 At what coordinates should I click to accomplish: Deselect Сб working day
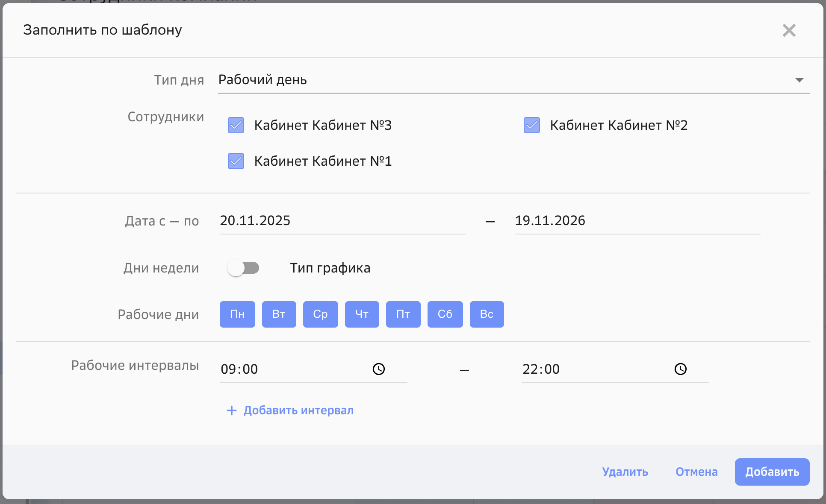click(445, 314)
